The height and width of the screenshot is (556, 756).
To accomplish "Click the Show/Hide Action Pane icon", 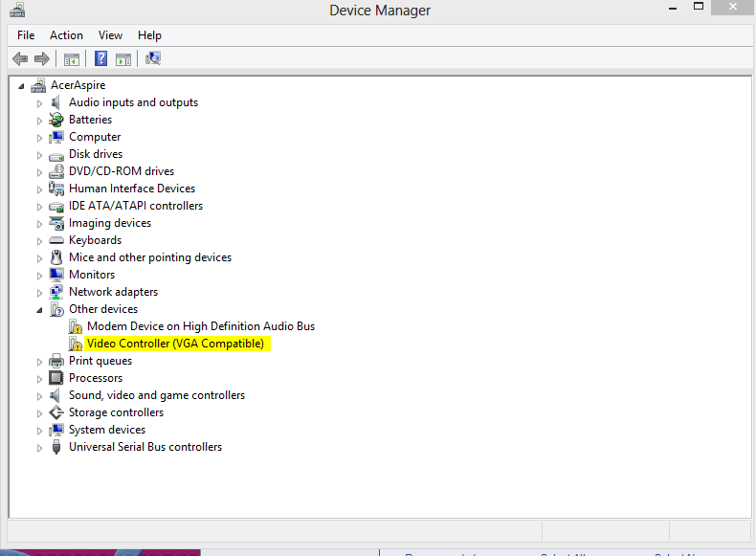I will (x=123, y=59).
